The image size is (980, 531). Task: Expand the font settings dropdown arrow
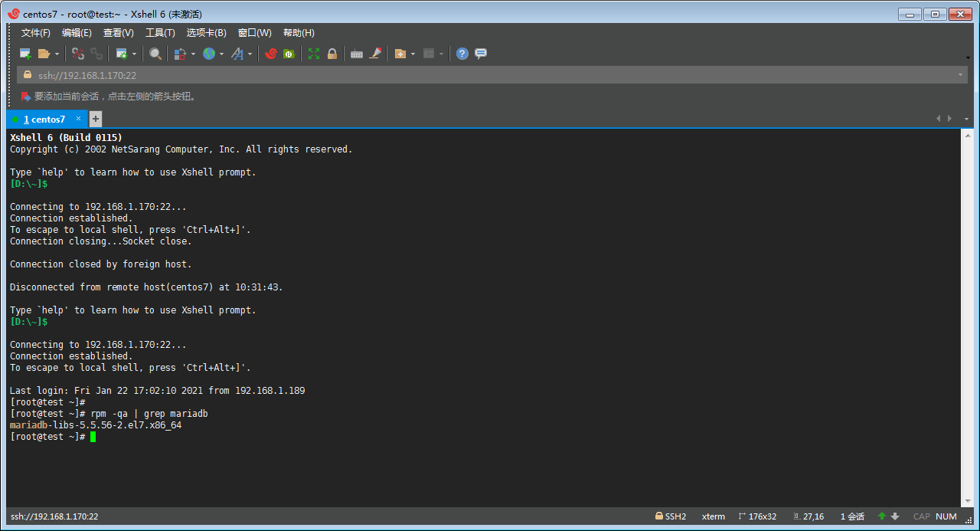coord(250,54)
